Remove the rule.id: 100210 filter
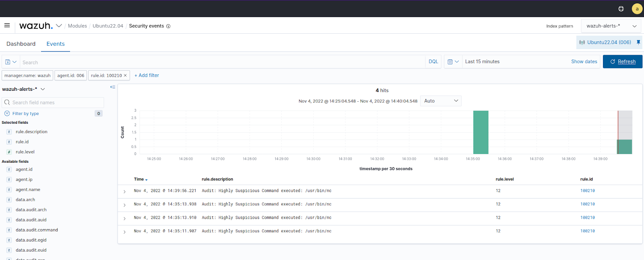The height and width of the screenshot is (260, 644). pyautogui.click(x=125, y=76)
